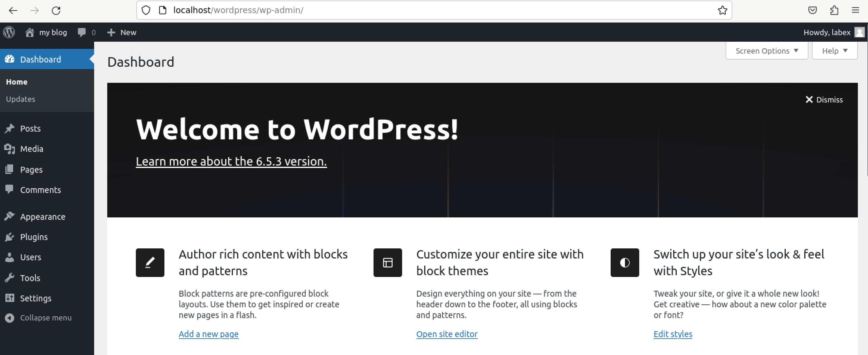The height and width of the screenshot is (355, 868).
Task: Expand the Screen Options panel
Action: [x=766, y=51]
